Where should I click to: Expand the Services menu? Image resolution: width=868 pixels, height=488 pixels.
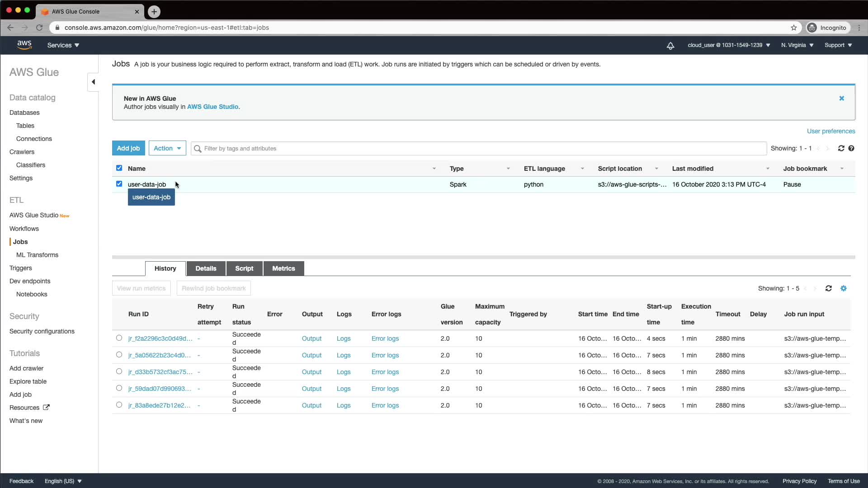(63, 45)
